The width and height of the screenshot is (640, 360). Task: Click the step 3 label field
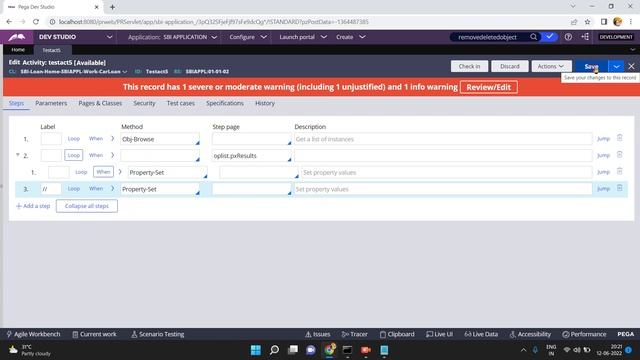[51, 189]
